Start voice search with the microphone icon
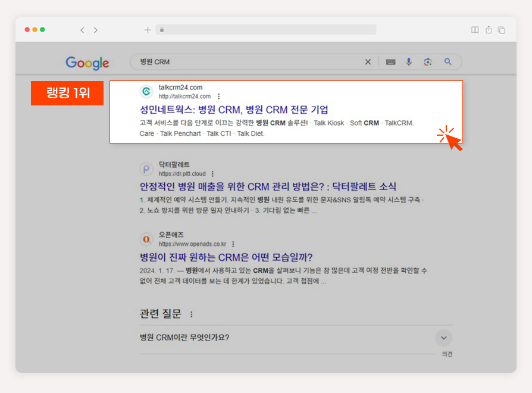The height and width of the screenshot is (393, 532). [409, 62]
